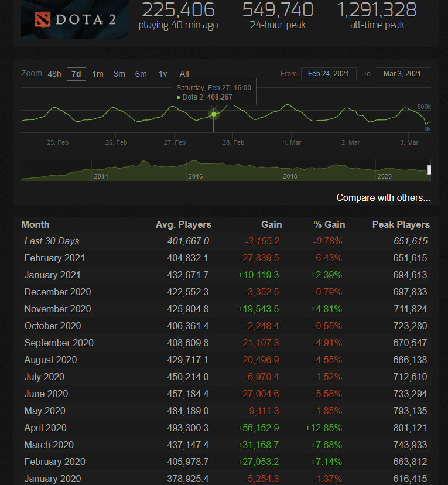This screenshot has width=448, height=485.
Task: Click the 2014 area in the navigator timeline
Action: coord(101,176)
